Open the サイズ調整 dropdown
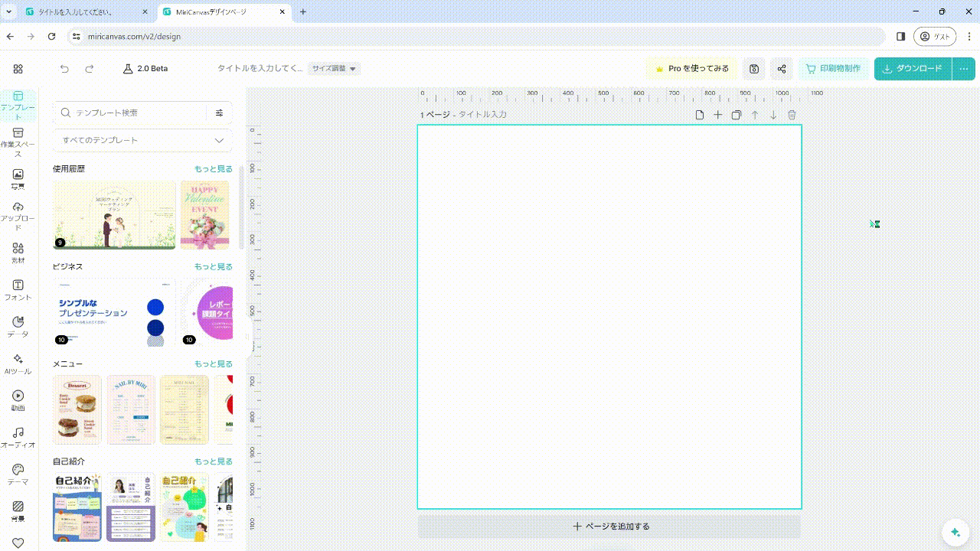Viewport: 980px width, 551px height. [x=334, y=68]
